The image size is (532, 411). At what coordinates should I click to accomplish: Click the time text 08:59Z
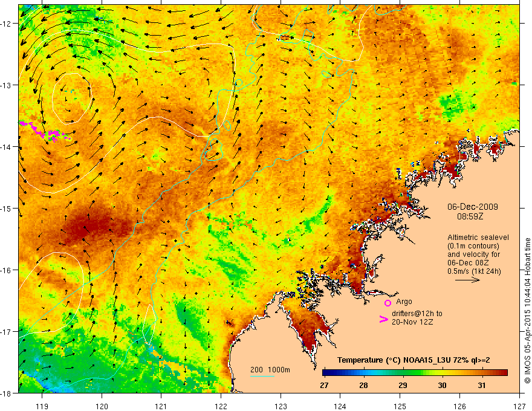click(x=470, y=216)
